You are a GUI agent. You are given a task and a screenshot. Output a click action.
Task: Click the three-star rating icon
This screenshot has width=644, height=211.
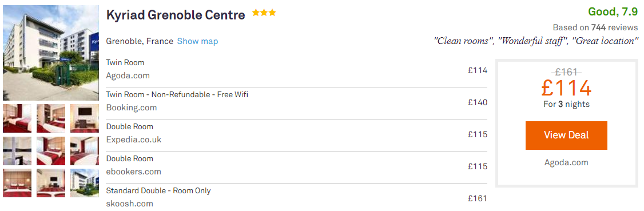point(264,13)
